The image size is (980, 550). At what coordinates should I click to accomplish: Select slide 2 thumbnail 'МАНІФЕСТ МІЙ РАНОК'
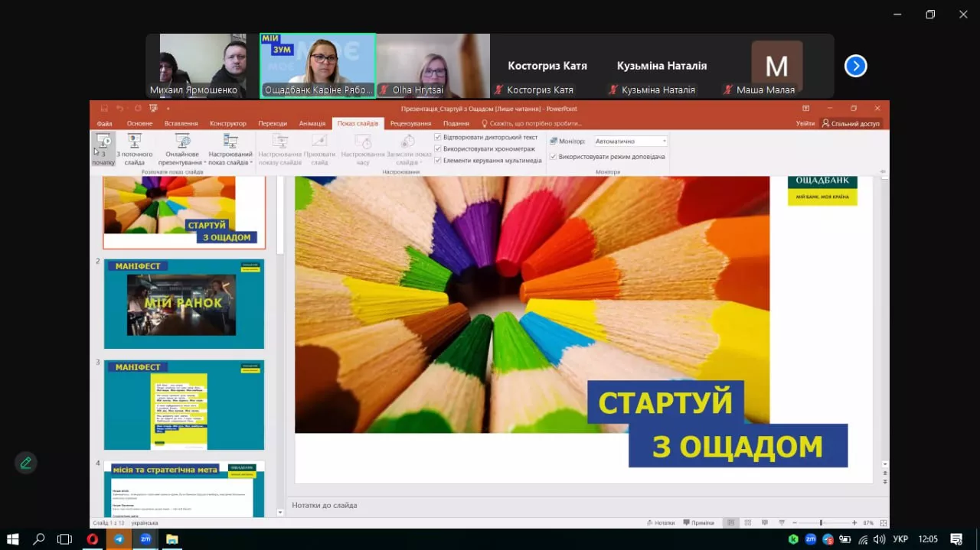185,304
